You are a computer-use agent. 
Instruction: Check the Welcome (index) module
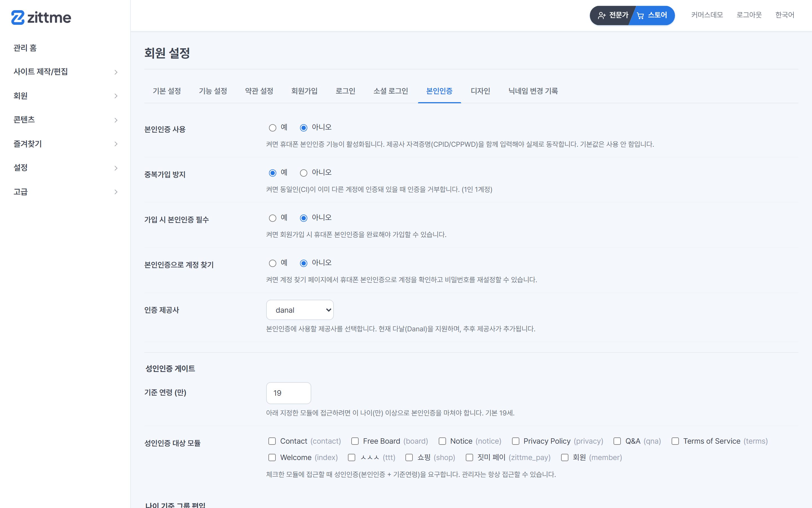[272, 457]
